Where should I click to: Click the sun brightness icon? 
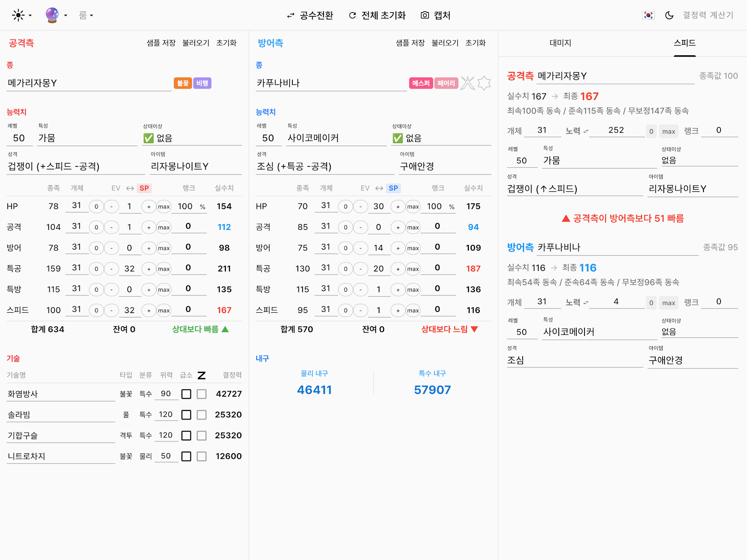tap(18, 15)
